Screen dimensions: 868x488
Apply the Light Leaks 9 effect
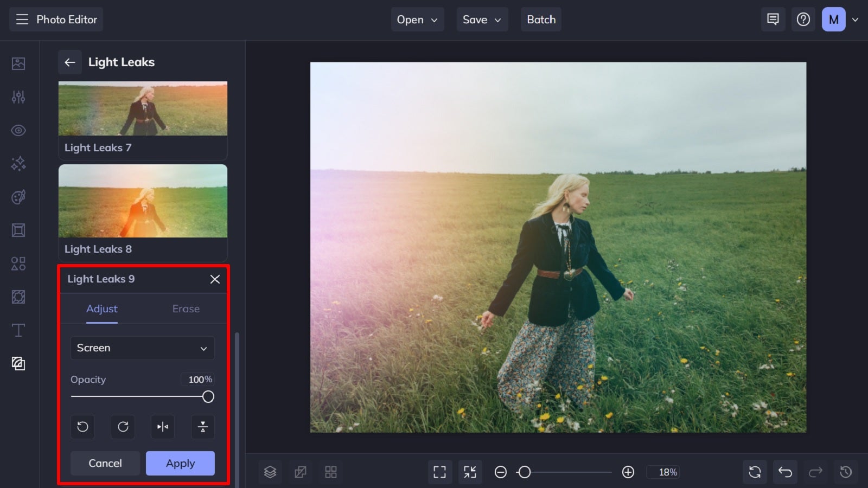pos(180,464)
